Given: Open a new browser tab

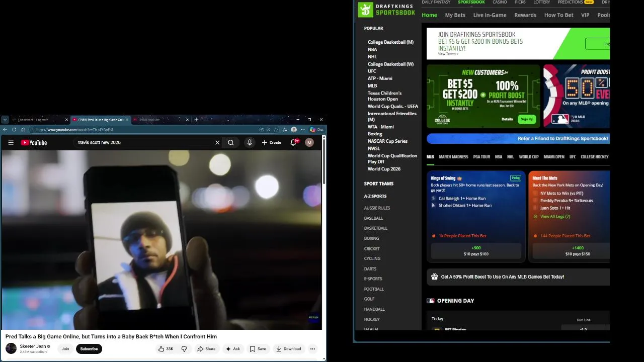Looking at the screenshot, I should click(x=196, y=120).
